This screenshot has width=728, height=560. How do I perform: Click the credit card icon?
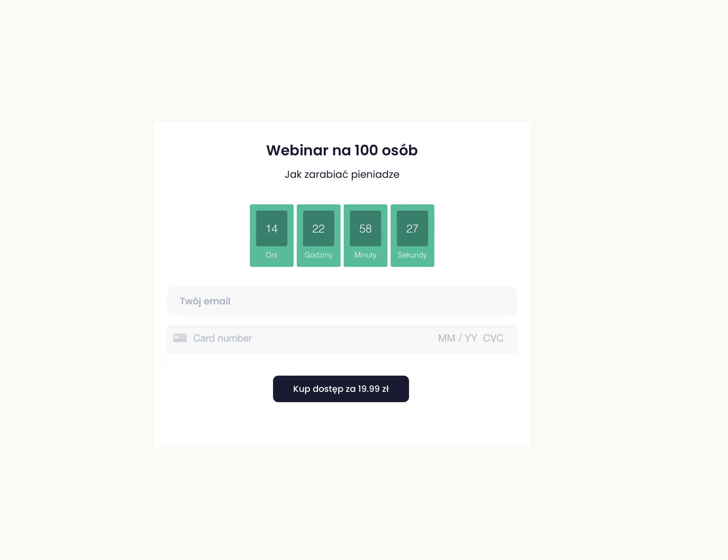click(180, 338)
